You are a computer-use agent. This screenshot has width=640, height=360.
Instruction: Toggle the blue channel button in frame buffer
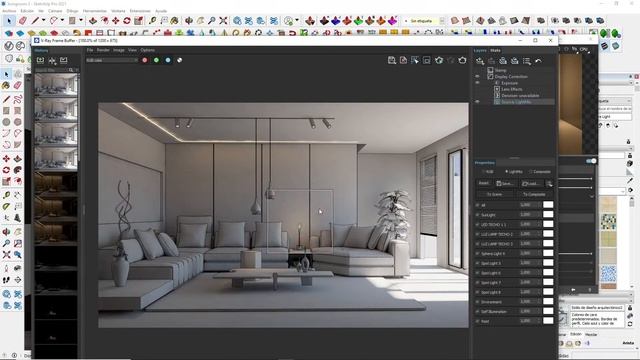[x=168, y=60]
